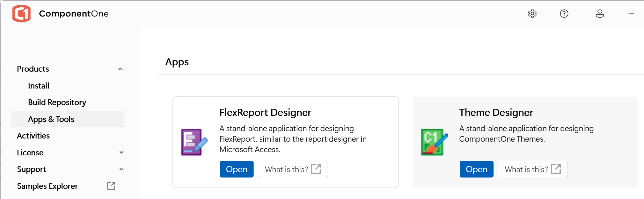
Task: Open the user account profile icon
Action: [x=600, y=14]
